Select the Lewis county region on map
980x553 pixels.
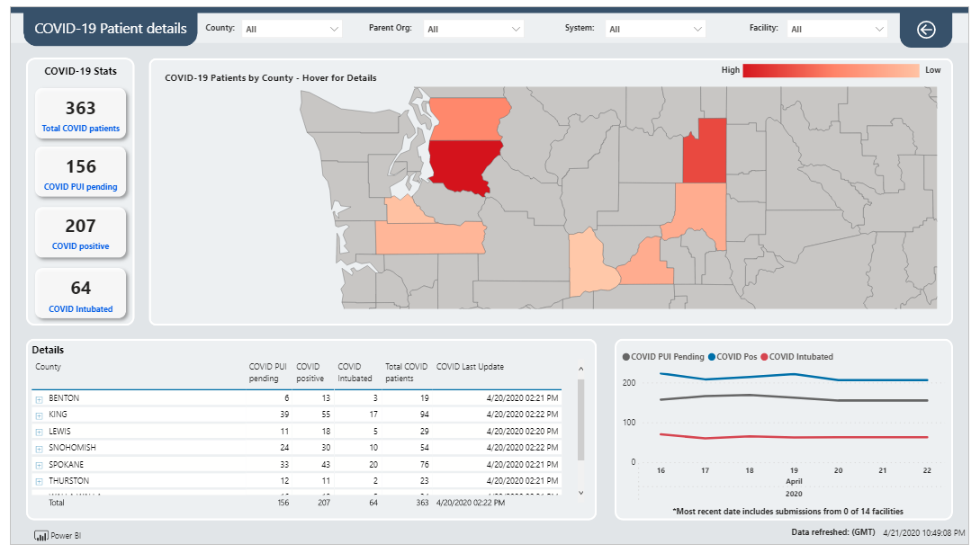pos(430,237)
